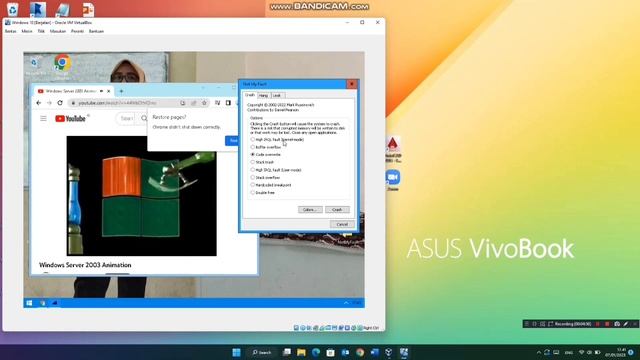Open the YouTube hamburger guide menu
Image resolution: width=640 pixels, height=360 pixels.
point(43,119)
